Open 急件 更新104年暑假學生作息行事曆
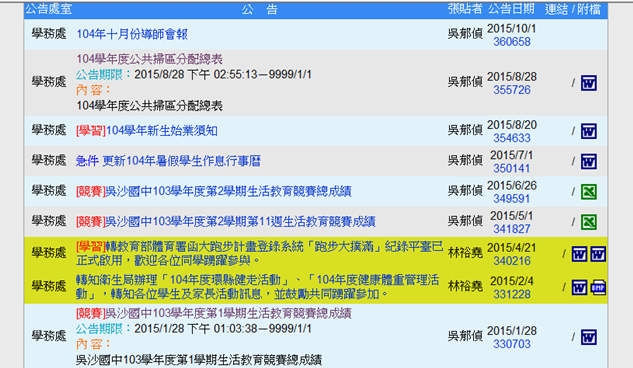This screenshot has height=368, width=633. click(168, 161)
